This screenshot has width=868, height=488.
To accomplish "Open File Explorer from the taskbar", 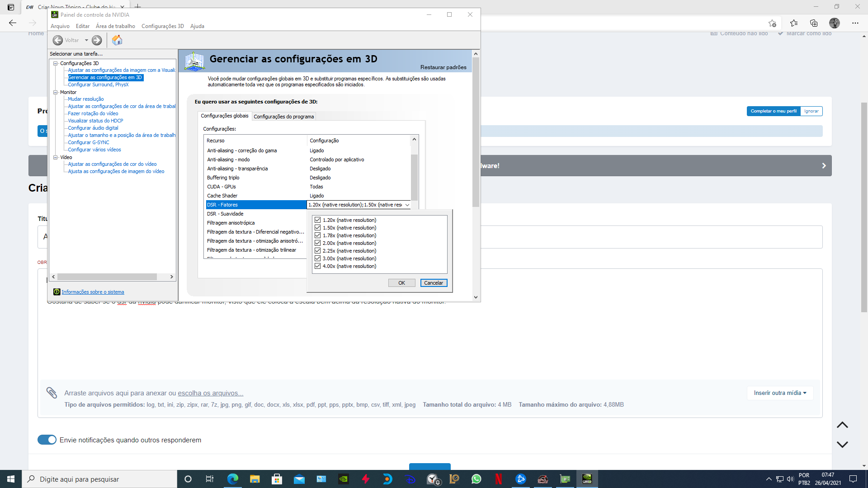I will point(255,479).
